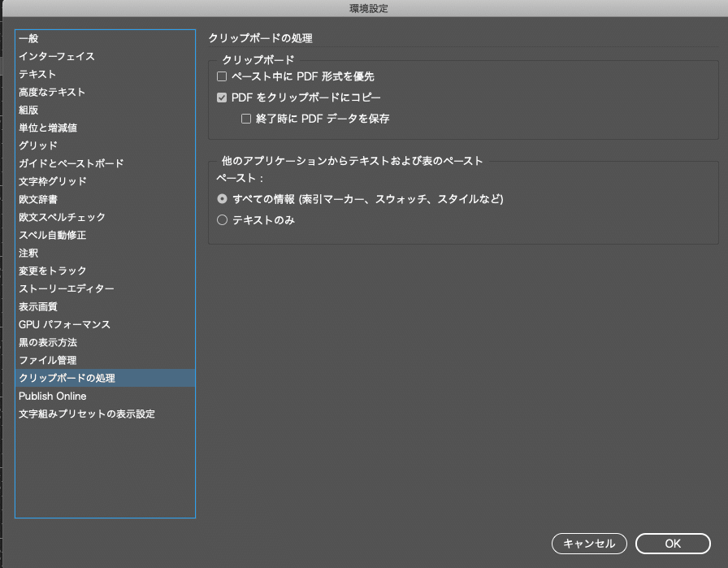Select 「すべての情報」 paste option
Viewport: 728px width, 568px height.
point(222,197)
